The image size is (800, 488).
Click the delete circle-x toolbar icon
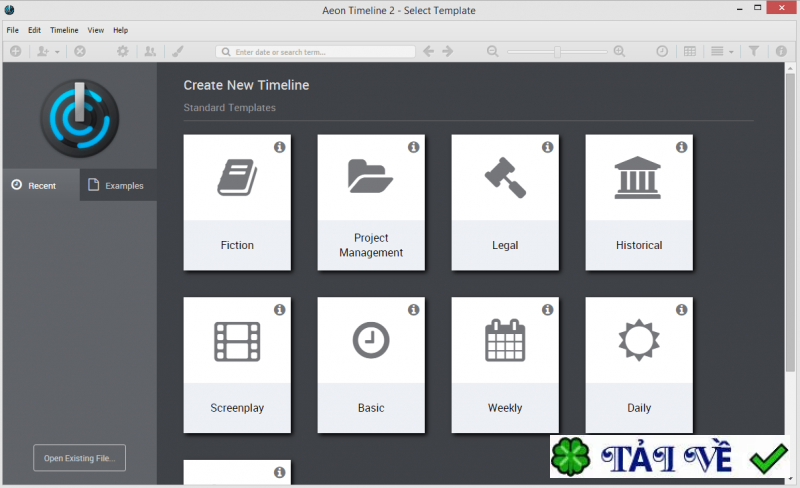click(x=80, y=51)
